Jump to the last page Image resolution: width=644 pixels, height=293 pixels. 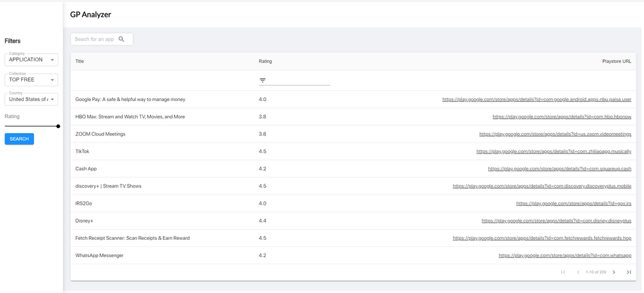click(629, 273)
